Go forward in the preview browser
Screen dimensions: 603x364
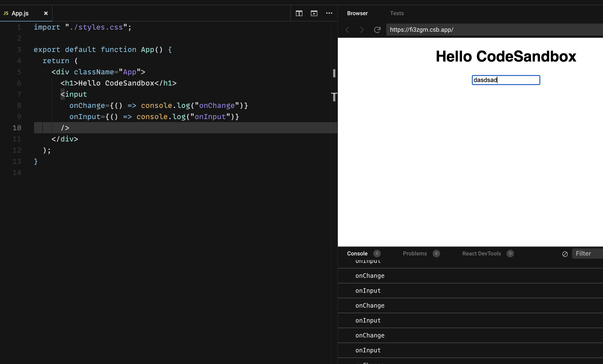pos(362,30)
